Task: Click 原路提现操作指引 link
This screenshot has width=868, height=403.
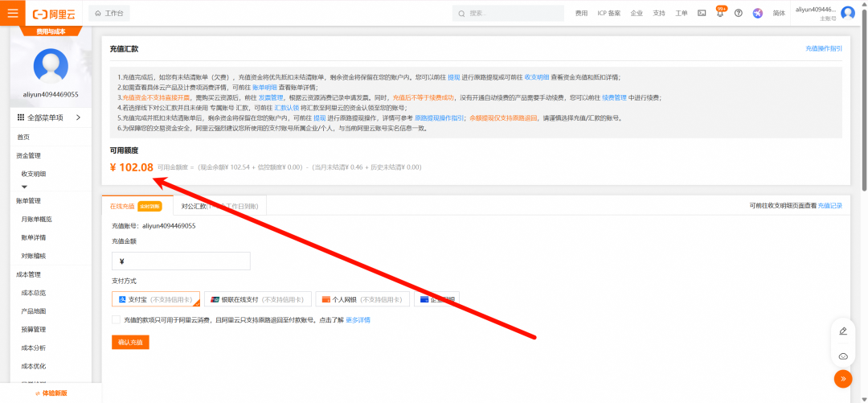Action: [x=440, y=118]
